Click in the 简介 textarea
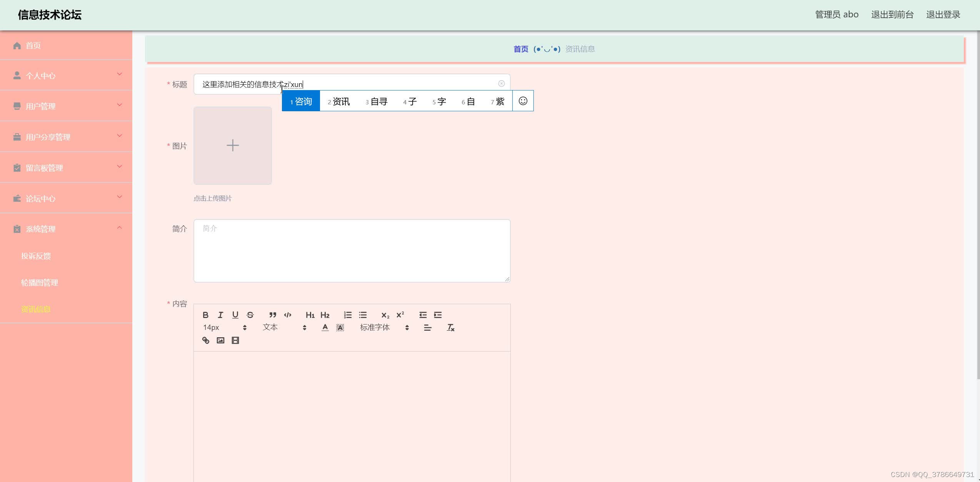The image size is (980, 482). tap(352, 251)
